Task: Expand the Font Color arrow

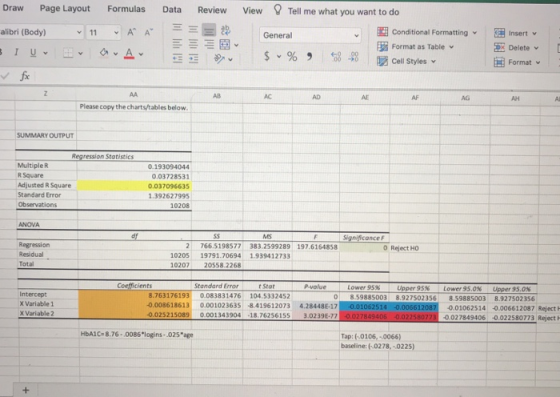Action: [x=141, y=54]
